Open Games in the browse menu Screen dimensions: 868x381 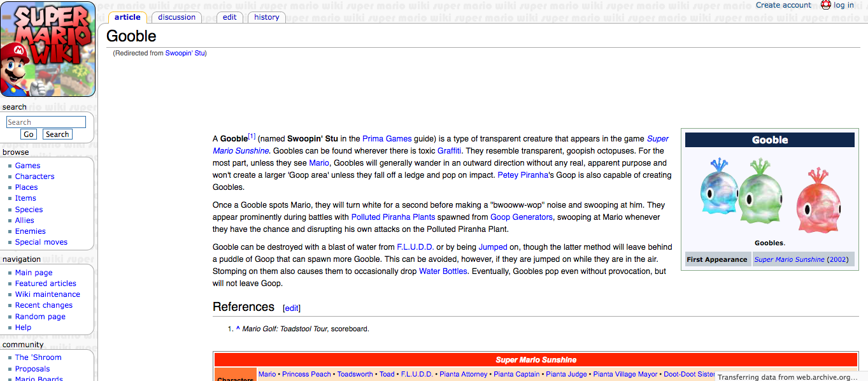tap(28, 166)
